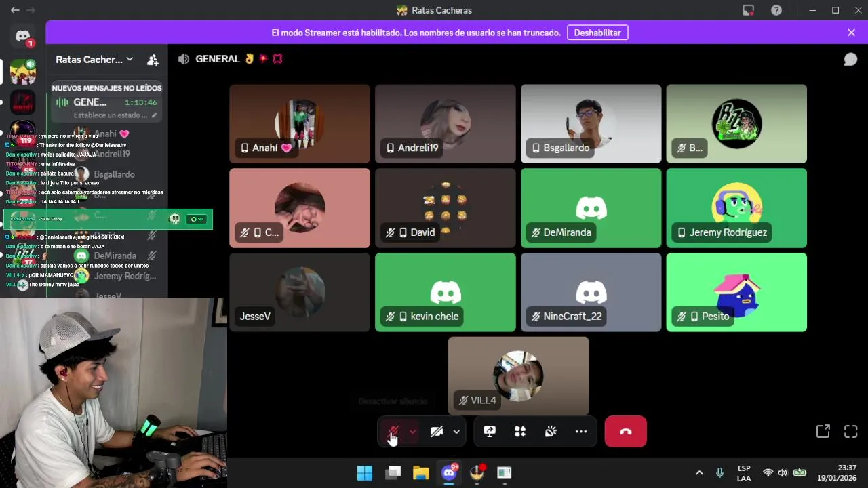Open the Activities launcher icon
Viewport: 868px width, 488px height.
(x=520, y=432)
